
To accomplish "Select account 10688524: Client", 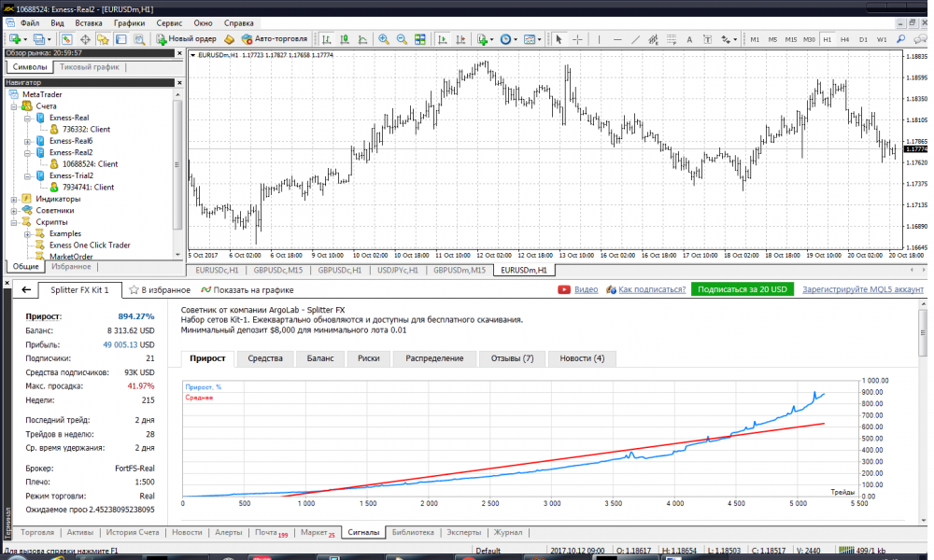I will pos(90,164).
